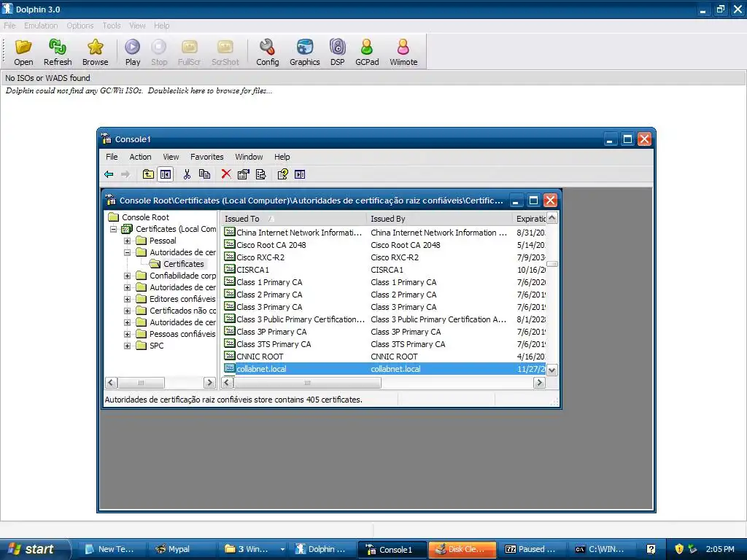Screen dimensions: 747x560
Task: Click the Export List icon
Action: click(260, 174)
